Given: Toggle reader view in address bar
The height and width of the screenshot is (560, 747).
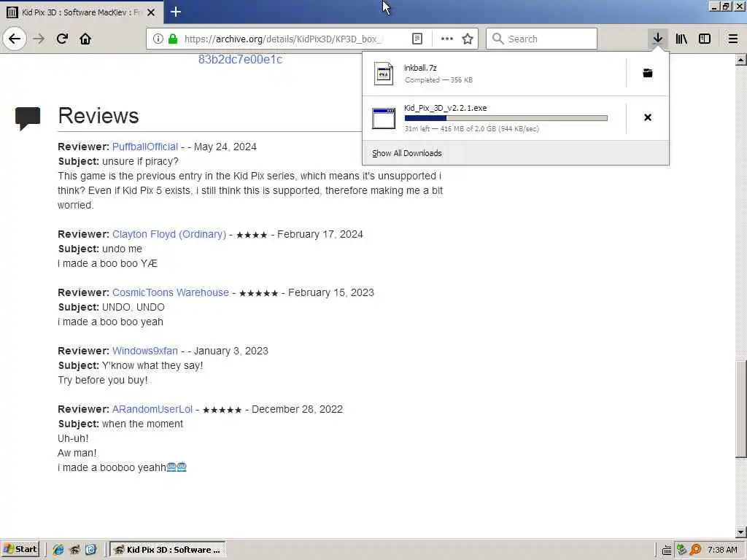Looking at the screenshot, I should coord(417,39).
